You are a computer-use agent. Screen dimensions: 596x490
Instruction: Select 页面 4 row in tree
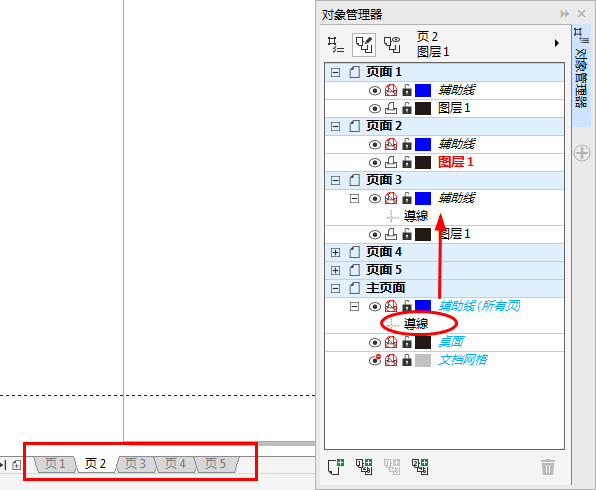(x=444, y=252)
